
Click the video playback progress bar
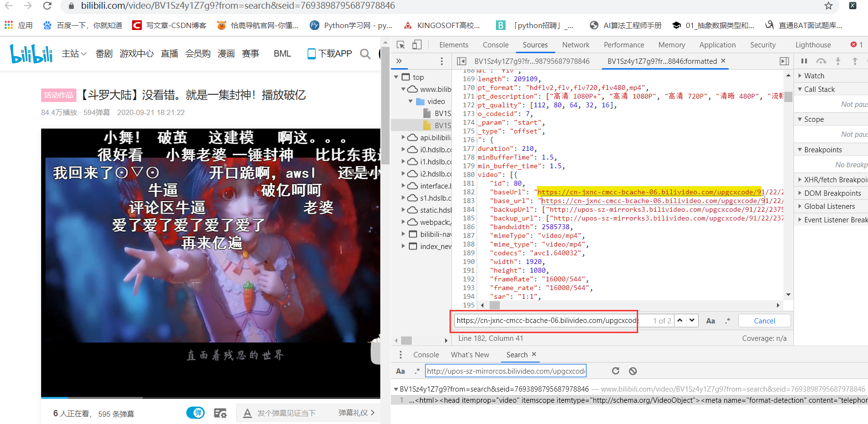[210, 397]
